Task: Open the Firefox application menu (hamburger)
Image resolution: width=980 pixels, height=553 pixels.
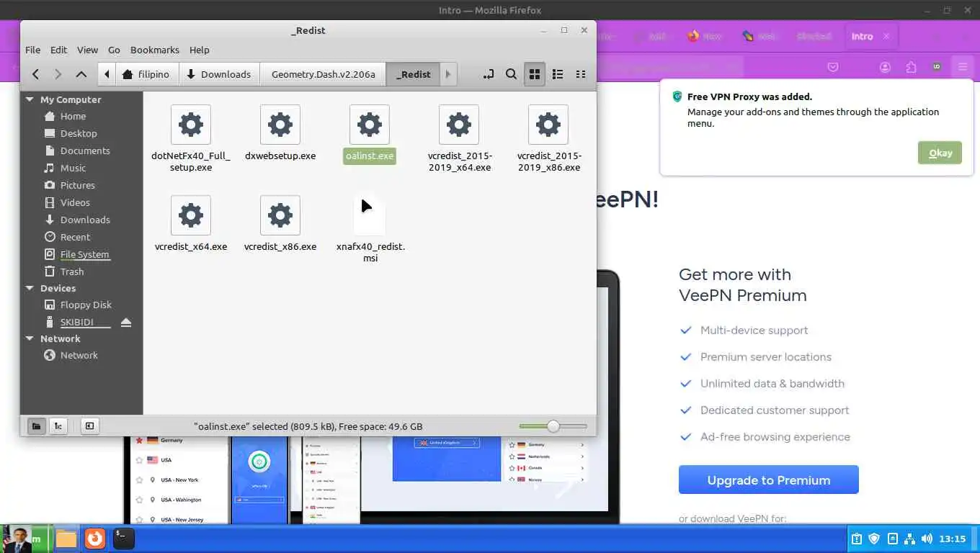Action: tap(962, 67)
